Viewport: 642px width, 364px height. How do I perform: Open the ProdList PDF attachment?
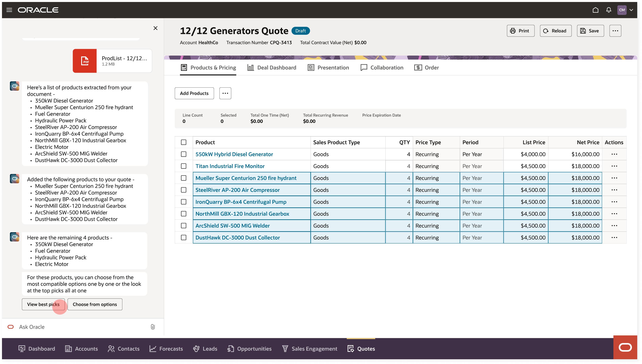click(112, 61)
